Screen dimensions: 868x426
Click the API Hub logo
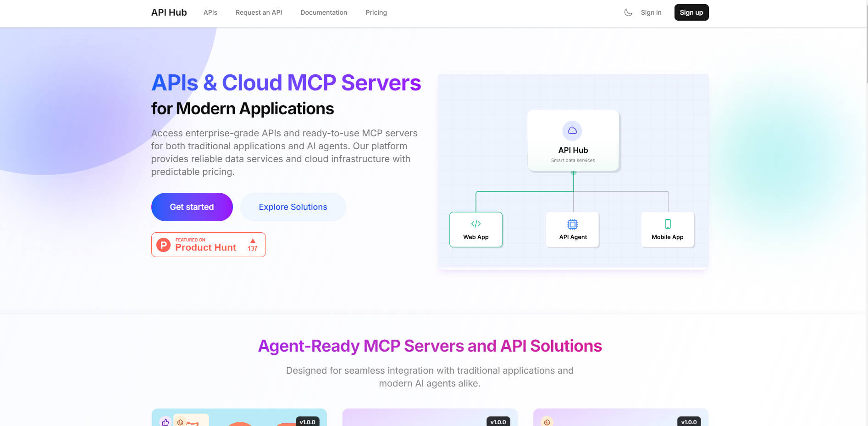169,12
